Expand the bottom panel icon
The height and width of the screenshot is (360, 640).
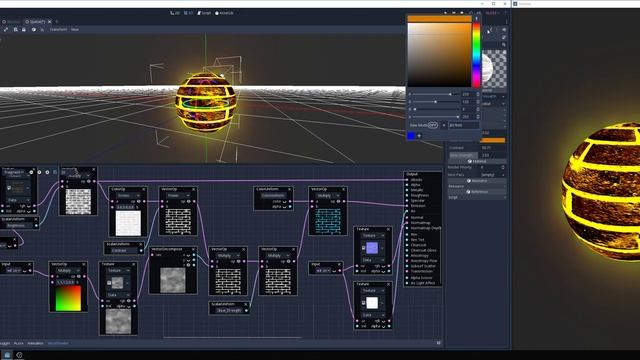coord(439,343)
